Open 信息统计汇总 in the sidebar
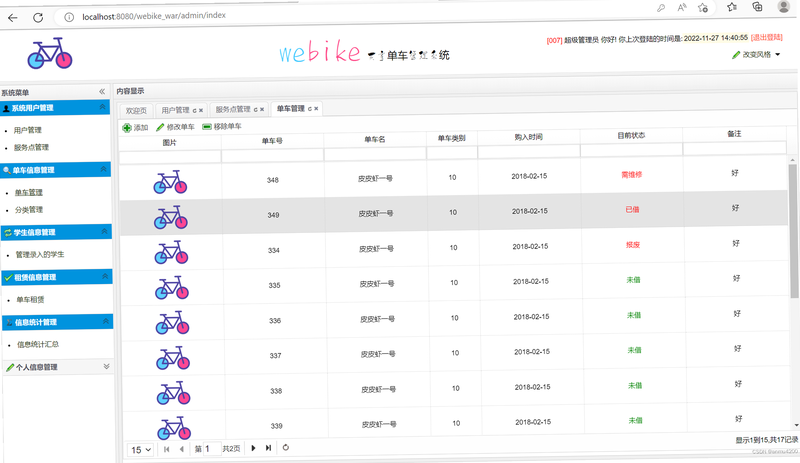 (38, 345)
